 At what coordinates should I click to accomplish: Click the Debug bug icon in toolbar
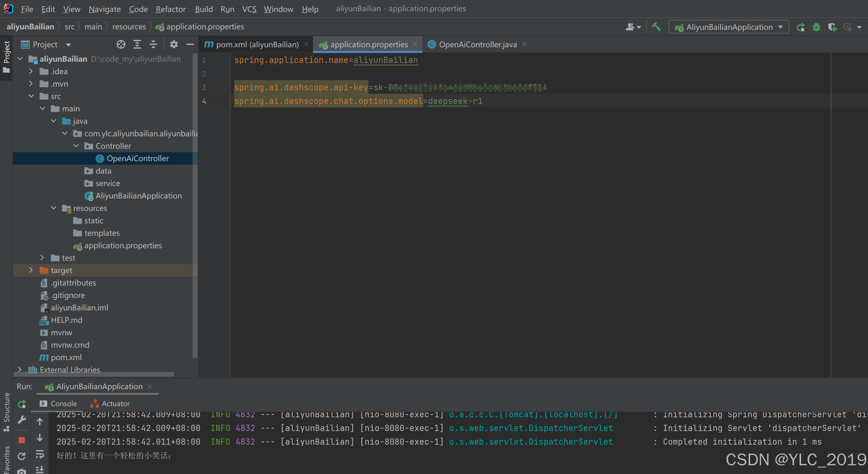pyautogui.click(x=816, y=27)
